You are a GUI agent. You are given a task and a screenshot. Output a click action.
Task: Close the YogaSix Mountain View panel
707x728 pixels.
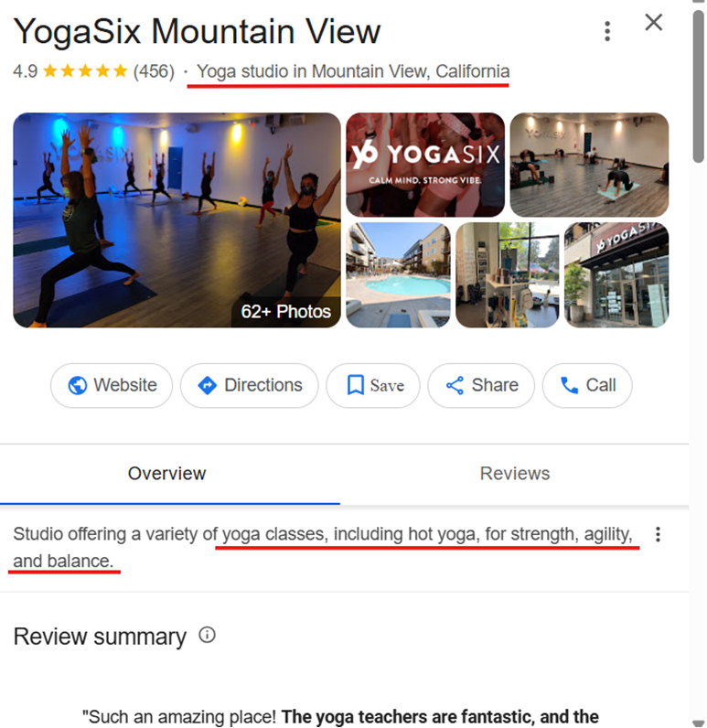(x=654, y=22)
